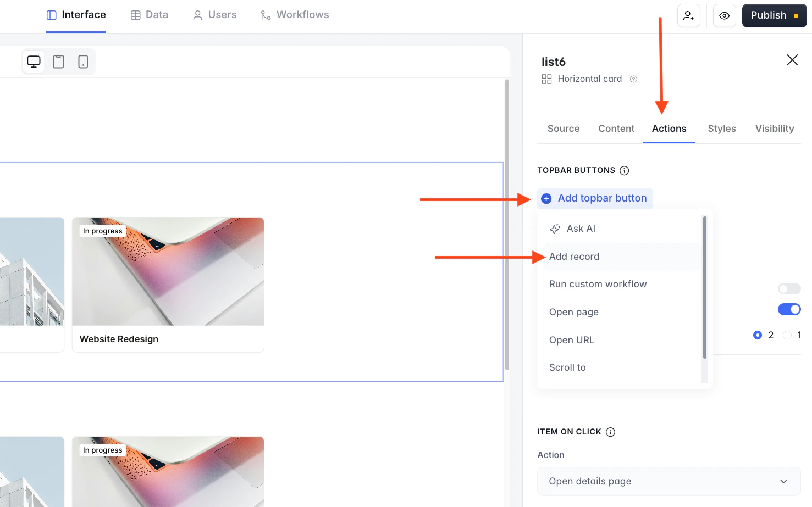
Task: Click the canvas vertical scrollbar
Action: coord(507,224)
